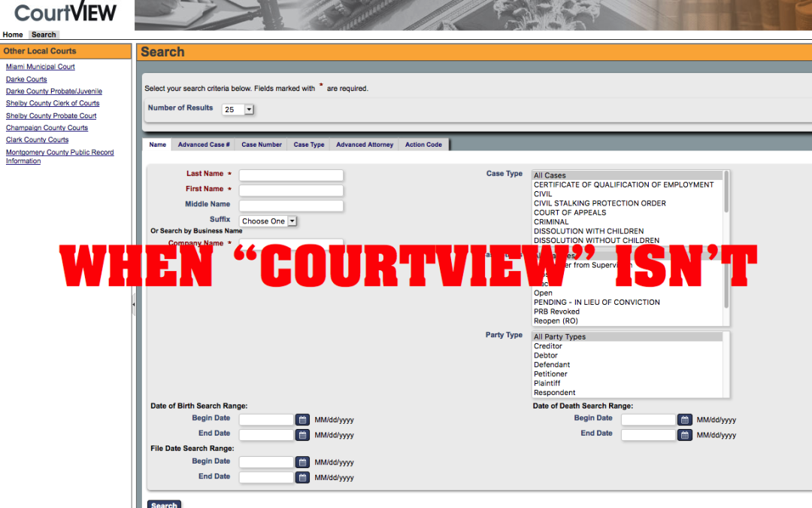This screenshot has height=508, width=812.
Task: Open Date of Birth Begin Date calendar icon
Action: click(302, 420)
